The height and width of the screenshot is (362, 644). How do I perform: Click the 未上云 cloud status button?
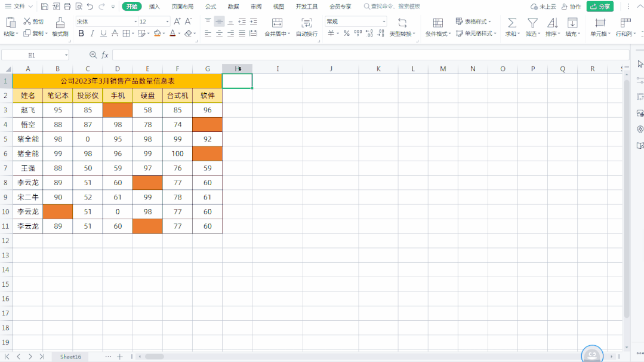click(x=543, y=7)
